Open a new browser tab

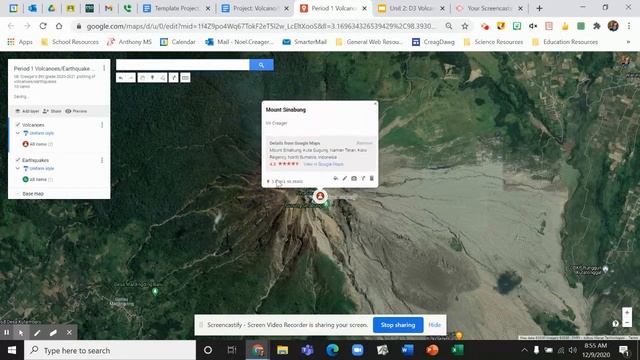(539, 8)
